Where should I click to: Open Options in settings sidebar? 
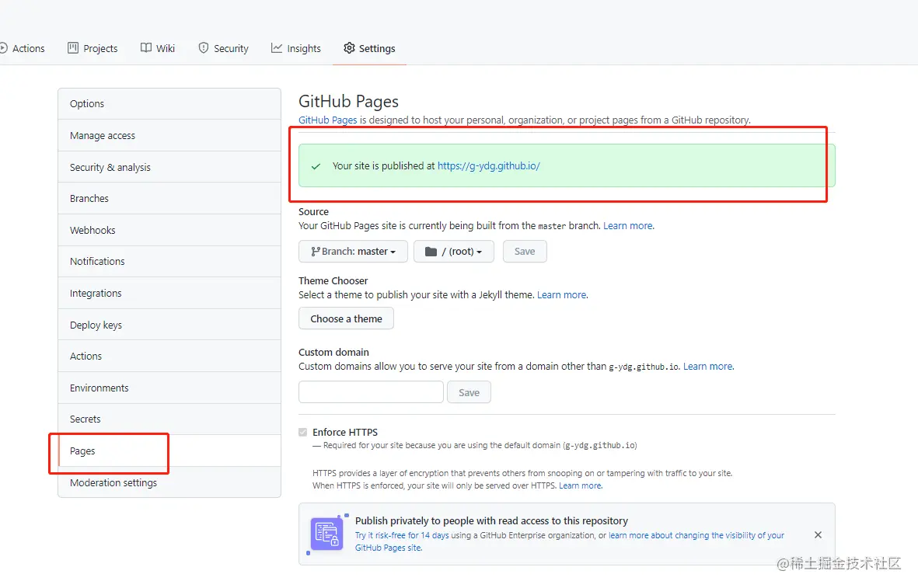169,104
